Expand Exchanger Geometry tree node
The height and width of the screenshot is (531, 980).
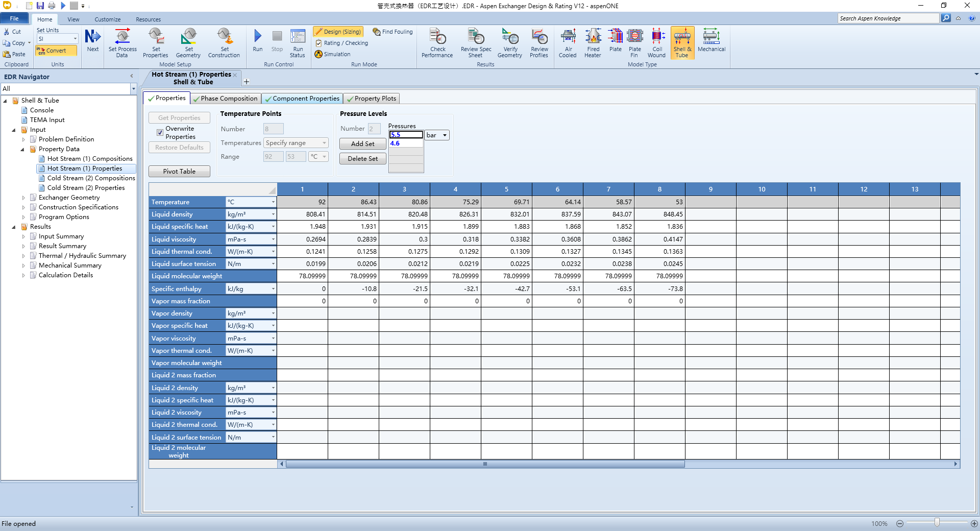pos(23,198)
